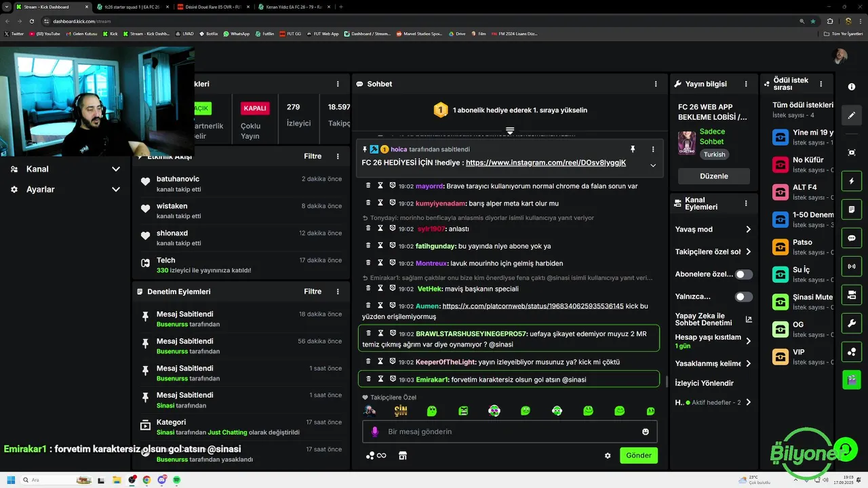Open Yavaş mod options arrow
The width and height of the screenshot is (868, 488).
click(x=748, y=229)
